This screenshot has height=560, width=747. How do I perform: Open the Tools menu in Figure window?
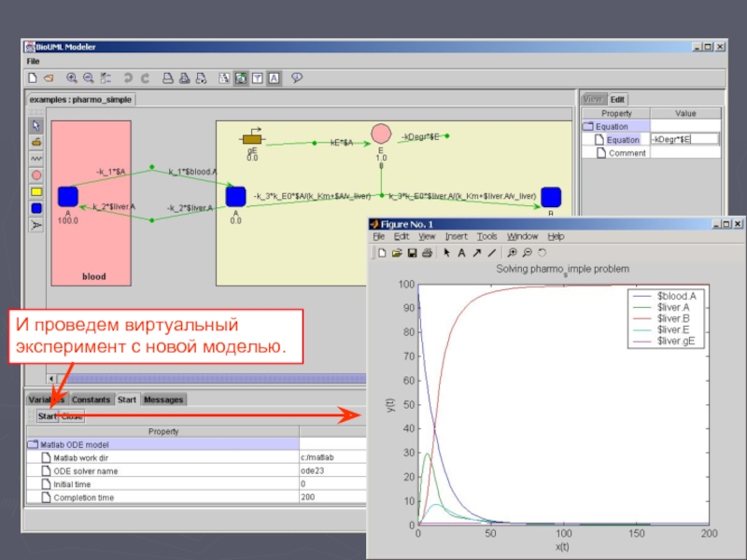click(x=486, y=237)
